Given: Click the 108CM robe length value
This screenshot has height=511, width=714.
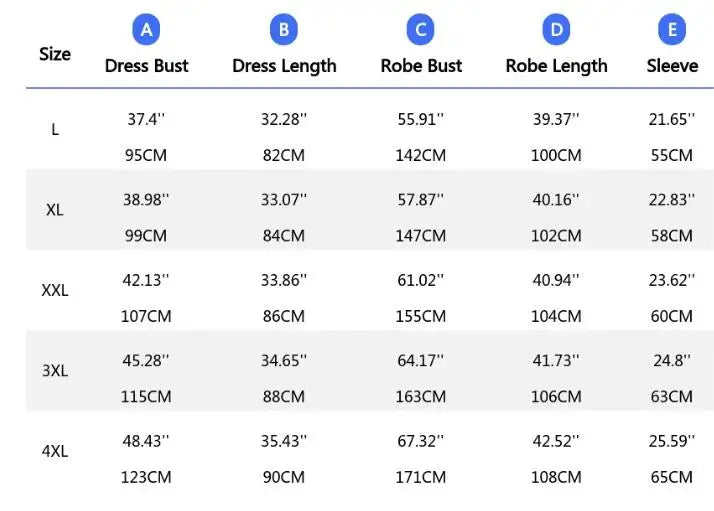Looking at the screenshot, I should pyautogui.click(x=556, y=477).
